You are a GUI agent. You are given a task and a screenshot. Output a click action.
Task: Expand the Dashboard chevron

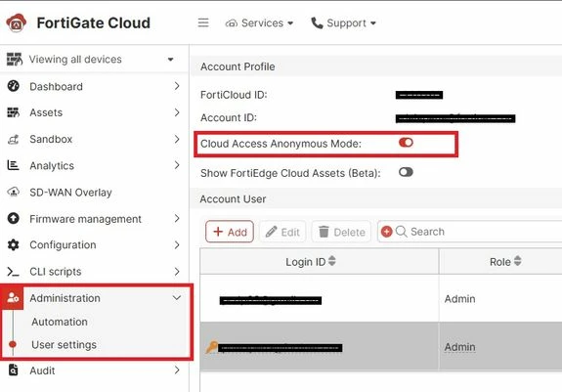point(177,86)
